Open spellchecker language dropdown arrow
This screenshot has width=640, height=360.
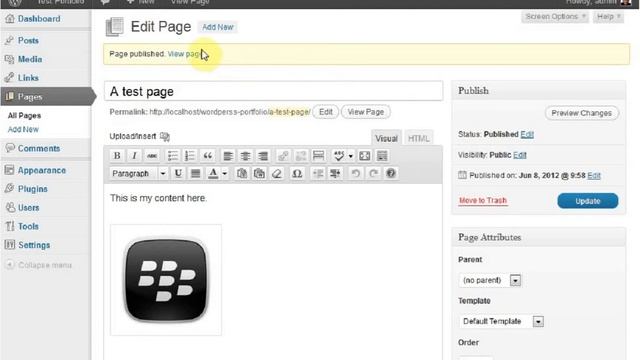coord(351,156)
